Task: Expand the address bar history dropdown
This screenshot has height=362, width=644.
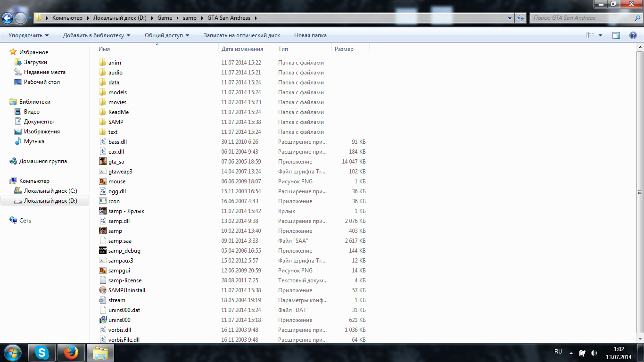Action: (x=510, y=18)
